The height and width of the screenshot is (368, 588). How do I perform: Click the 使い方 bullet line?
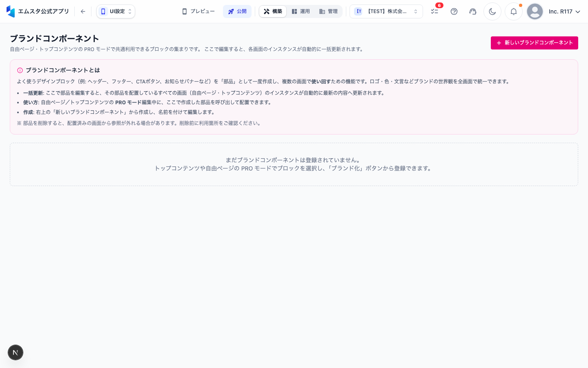tap(148, 102)
